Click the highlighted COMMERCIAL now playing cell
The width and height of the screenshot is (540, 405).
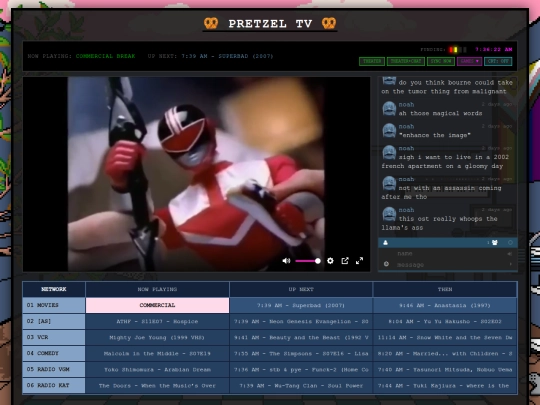157,305
